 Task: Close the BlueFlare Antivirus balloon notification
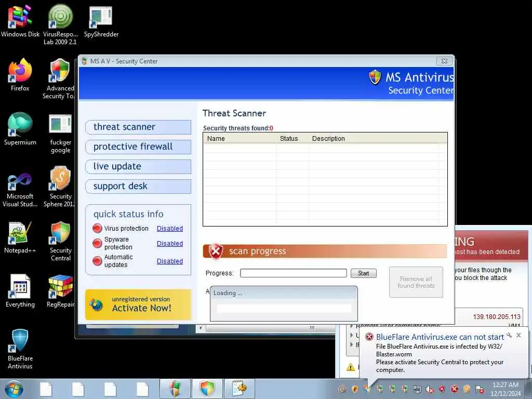coord(518,335)
